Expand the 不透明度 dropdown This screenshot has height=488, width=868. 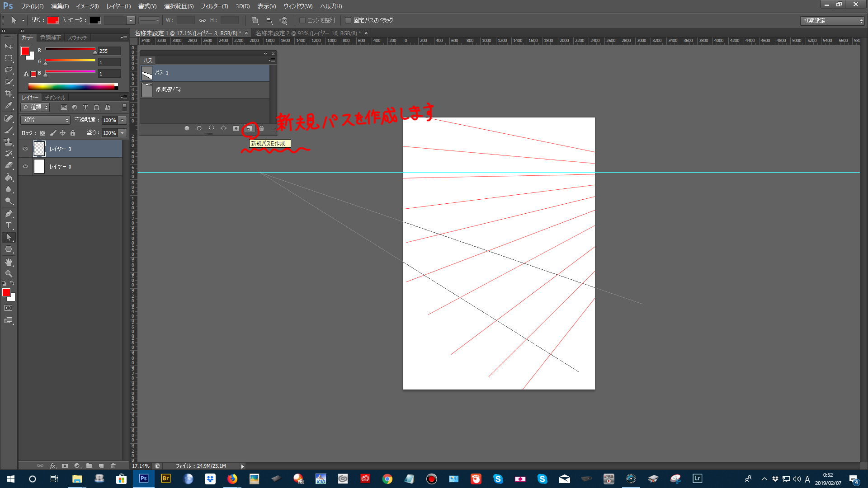(x=122, y=120)
